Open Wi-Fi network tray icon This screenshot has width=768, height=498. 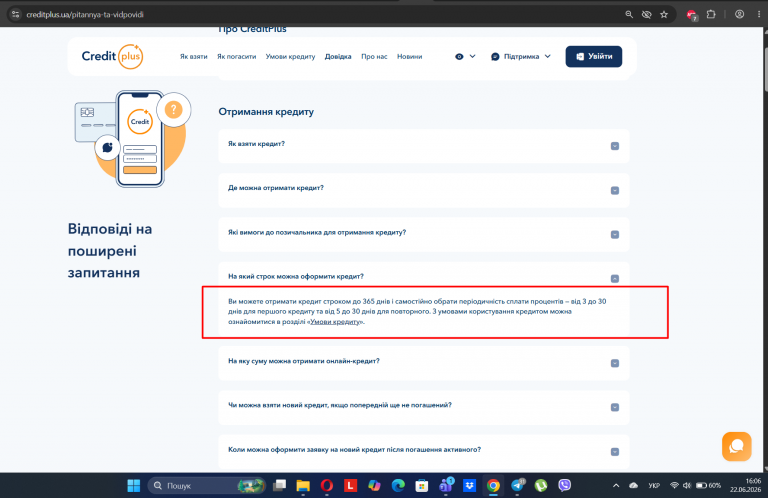pos(674,485)
